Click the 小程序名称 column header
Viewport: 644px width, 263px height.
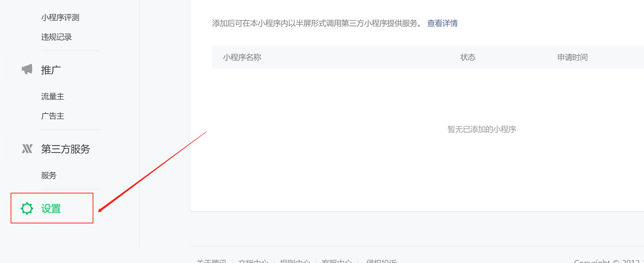(x=242, y=57)
